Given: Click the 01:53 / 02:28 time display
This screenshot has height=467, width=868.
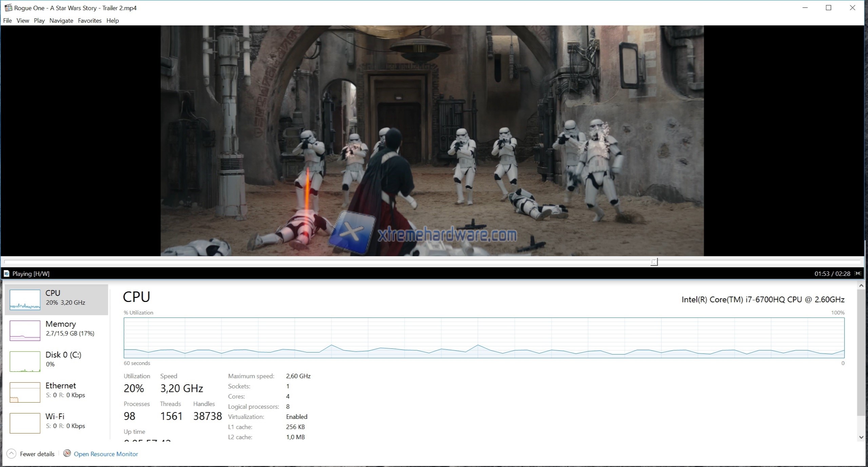Looking at the screenshot, I should [x=832, y=273].
